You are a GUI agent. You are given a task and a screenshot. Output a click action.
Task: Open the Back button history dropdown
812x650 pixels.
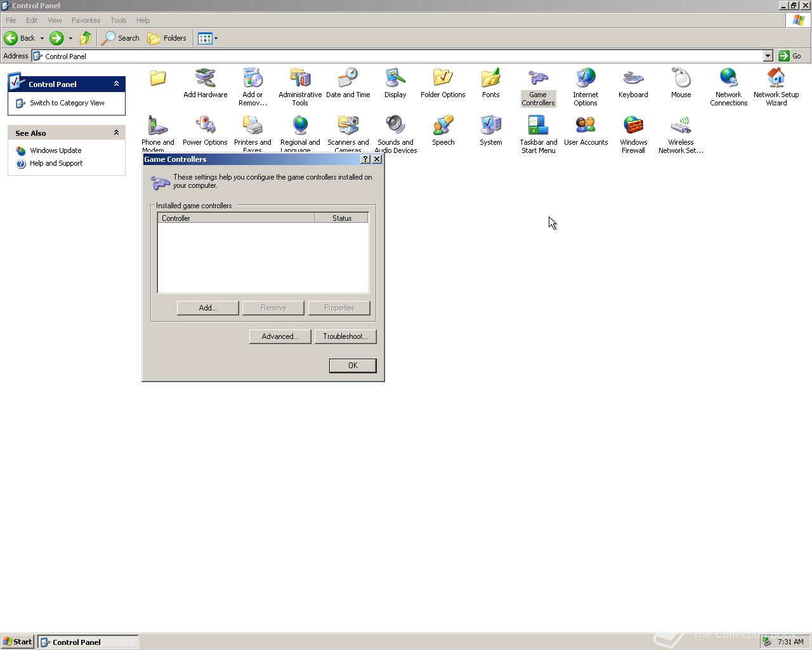[42, 38]
